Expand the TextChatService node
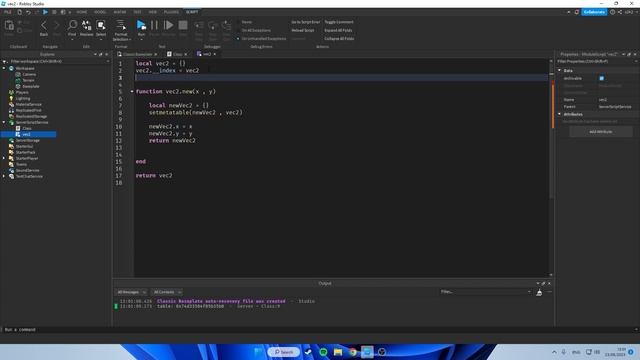This screenshot has height=360, width=640. point(4,176)
